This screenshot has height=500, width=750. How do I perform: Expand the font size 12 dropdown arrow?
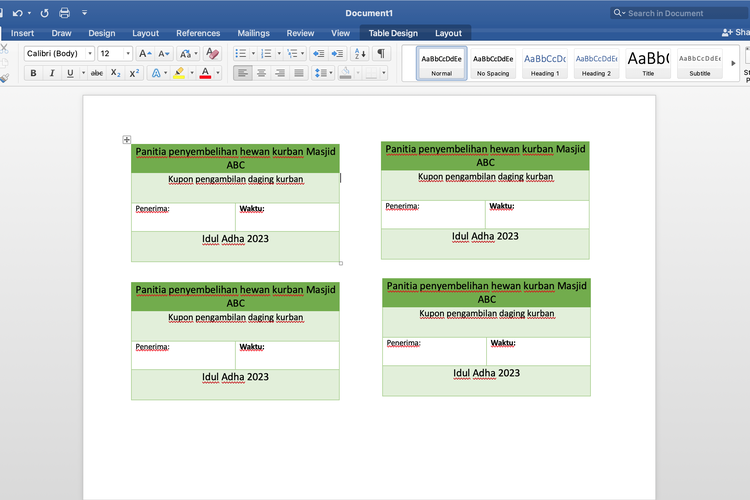tap(128, 54)
